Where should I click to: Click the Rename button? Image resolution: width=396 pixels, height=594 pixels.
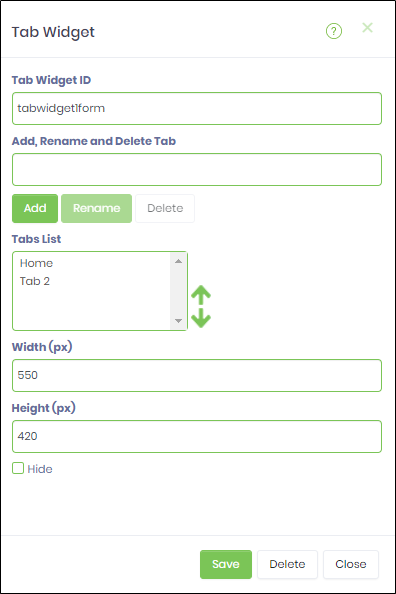[x=96, y=208]
